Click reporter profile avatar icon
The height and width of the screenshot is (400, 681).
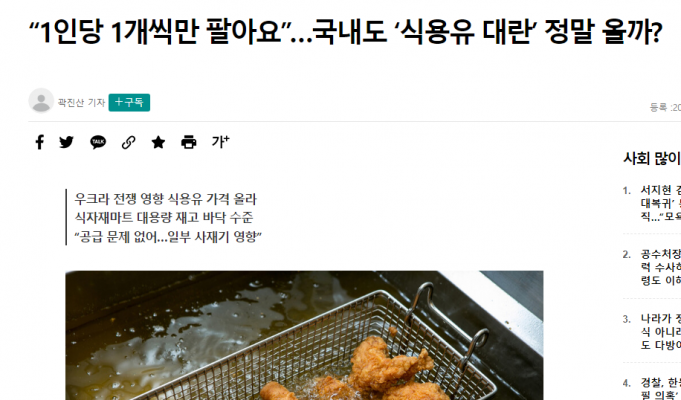click(x=41, y=101)
